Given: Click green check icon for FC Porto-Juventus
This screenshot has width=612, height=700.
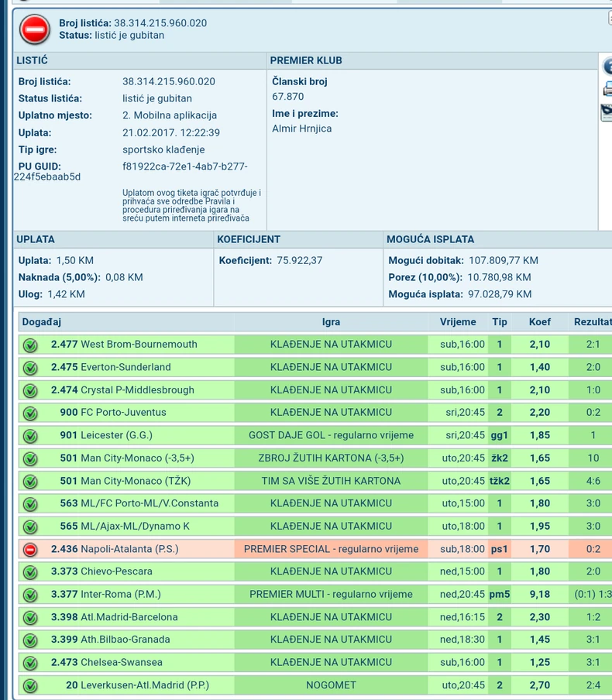Looking at the screenshot, I should tap(30, 413).
